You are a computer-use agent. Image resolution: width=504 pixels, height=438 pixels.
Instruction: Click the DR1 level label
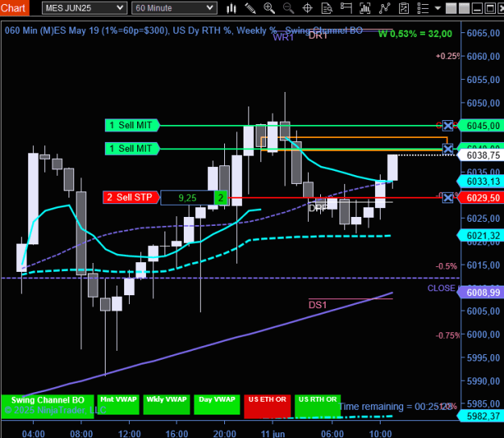click(x=318, y=35)
